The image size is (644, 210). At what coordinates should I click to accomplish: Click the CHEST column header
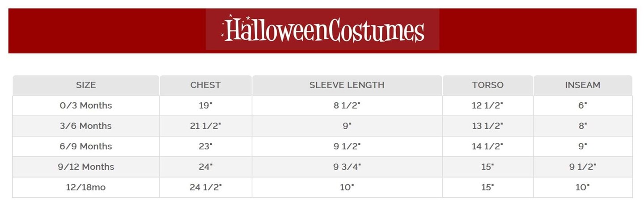point(205,85)
